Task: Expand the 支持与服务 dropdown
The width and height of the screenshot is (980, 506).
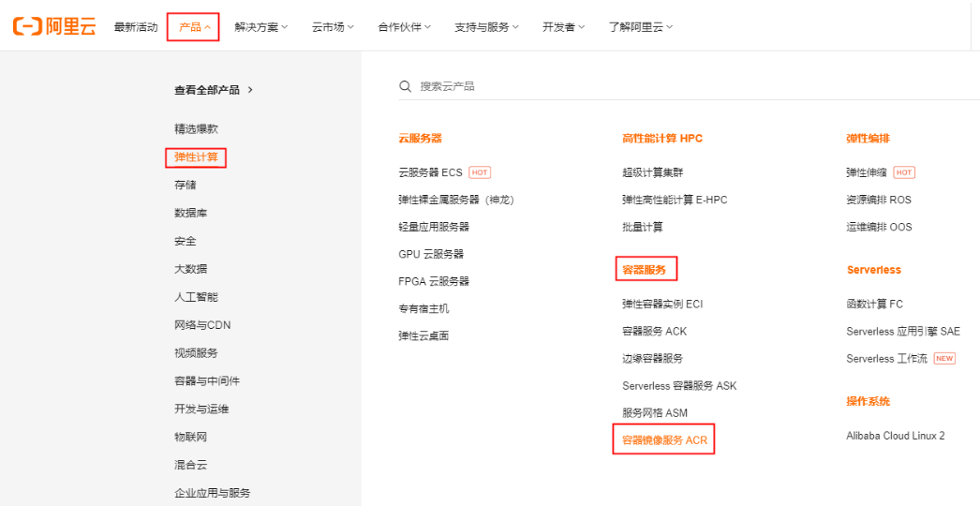Action: (486, 27)
